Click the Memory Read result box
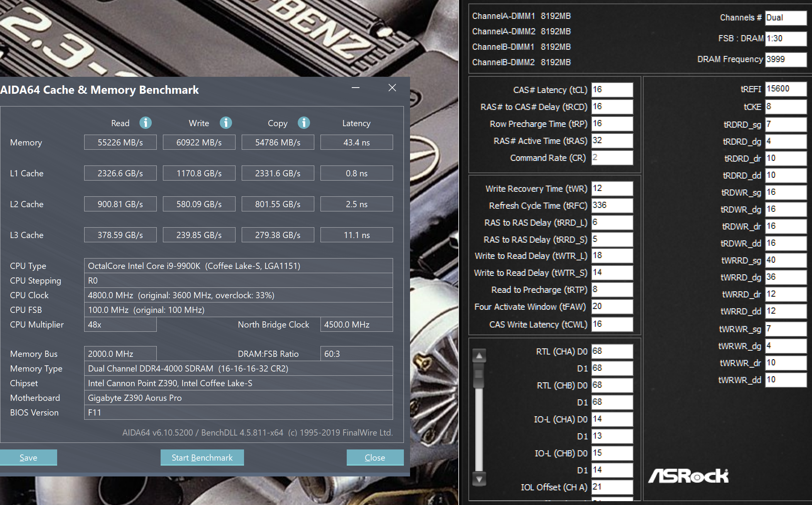Screen dimensions: 812x505 point(120,142)
